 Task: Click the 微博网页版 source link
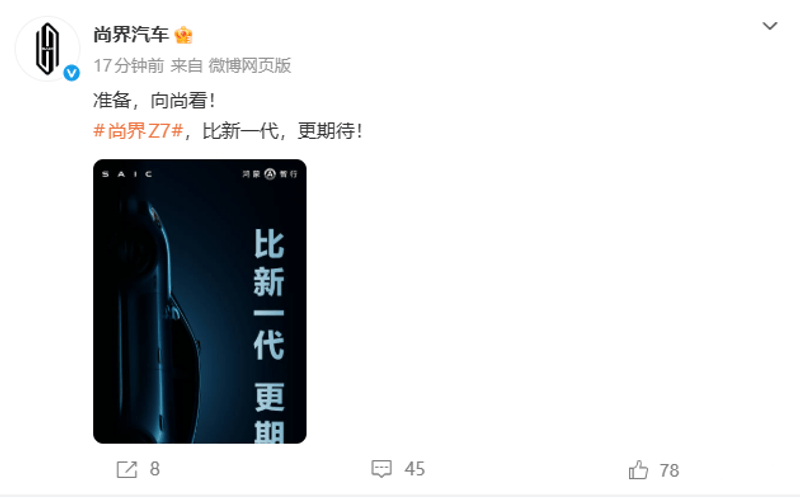[249, 65]
